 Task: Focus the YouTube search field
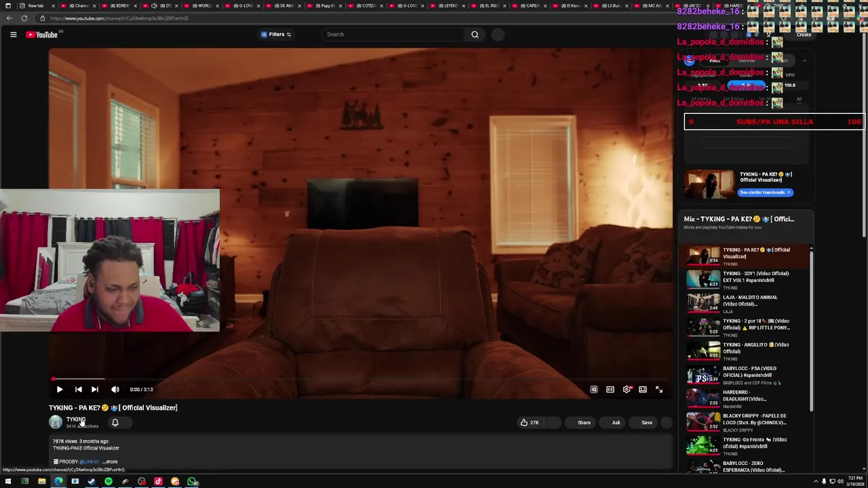pos(393,35)
